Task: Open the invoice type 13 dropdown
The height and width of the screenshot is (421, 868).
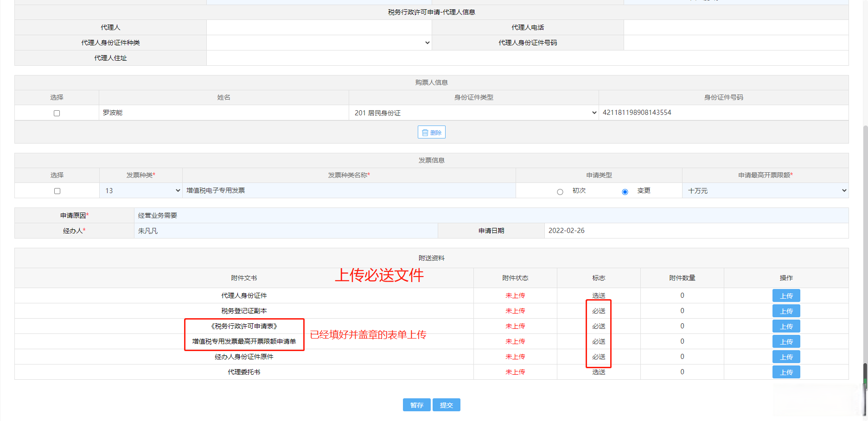Action: [x=141, y=191]
